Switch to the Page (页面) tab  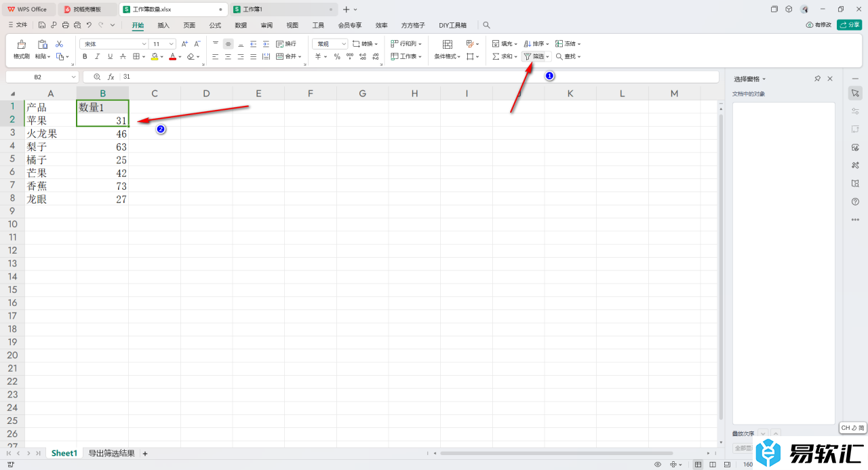click(x=189, y=25)
